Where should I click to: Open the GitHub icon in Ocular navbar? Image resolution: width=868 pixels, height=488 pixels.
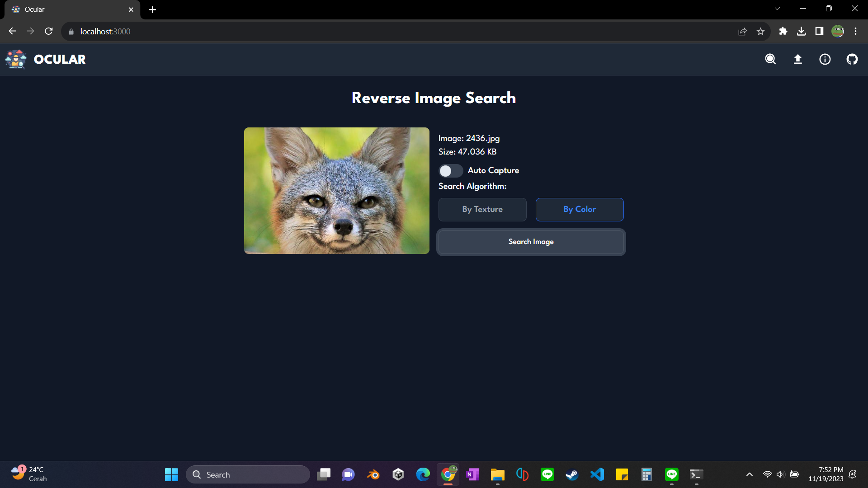point(852,59)
